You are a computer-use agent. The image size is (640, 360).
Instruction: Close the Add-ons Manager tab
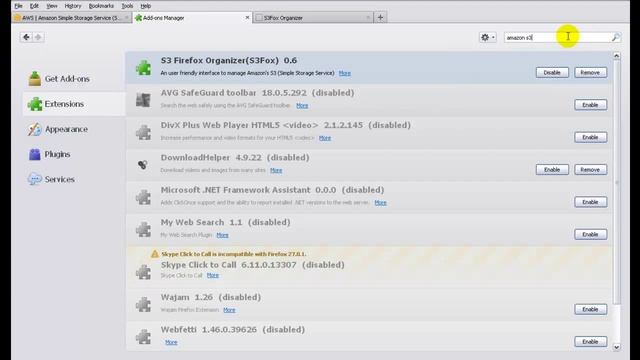tap(247, 18)
